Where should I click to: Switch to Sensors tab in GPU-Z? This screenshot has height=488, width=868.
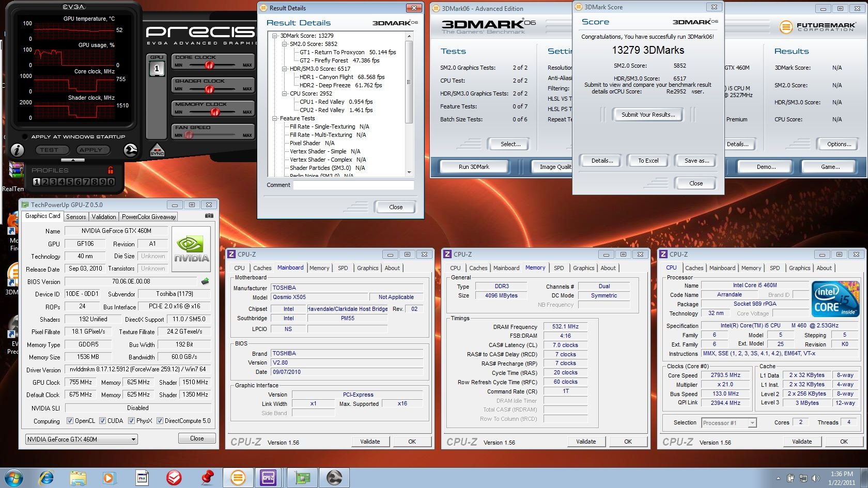[76, 217]
